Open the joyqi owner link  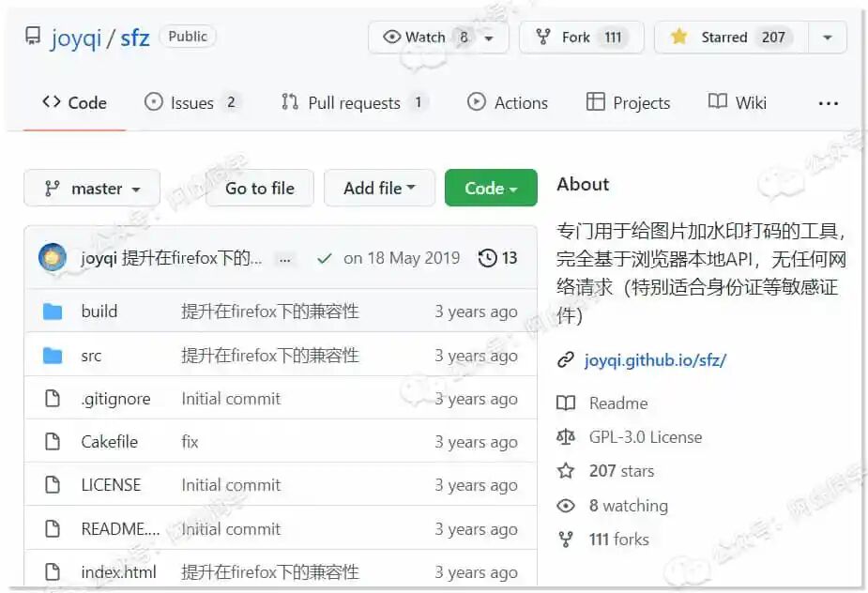pyautogui.click(x=75, y=38)
